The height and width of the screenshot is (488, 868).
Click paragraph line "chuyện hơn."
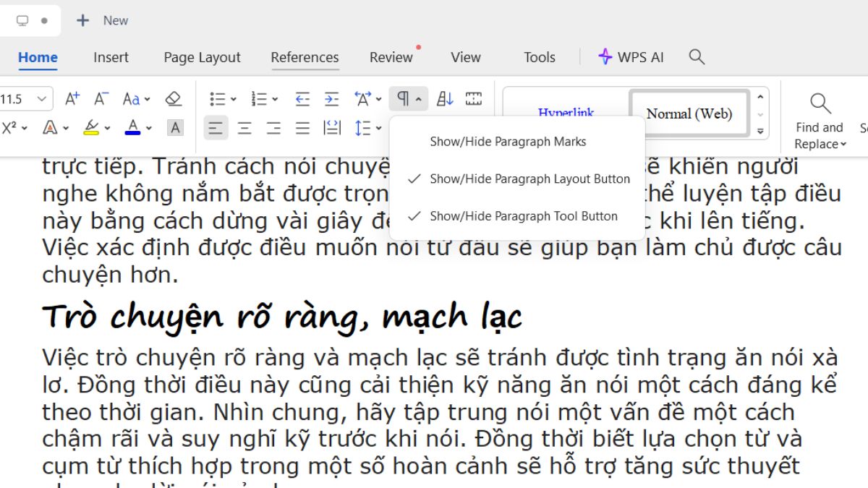(x=109, y=275)
